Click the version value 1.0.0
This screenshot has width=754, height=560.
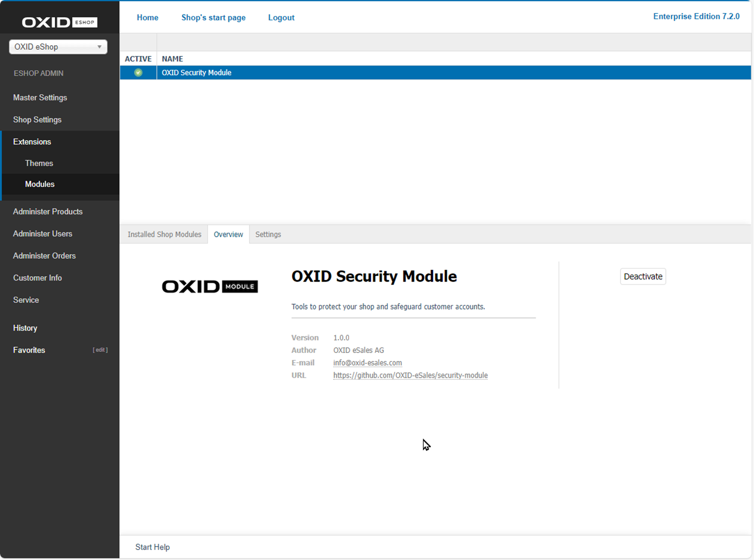tap(341, 337)
